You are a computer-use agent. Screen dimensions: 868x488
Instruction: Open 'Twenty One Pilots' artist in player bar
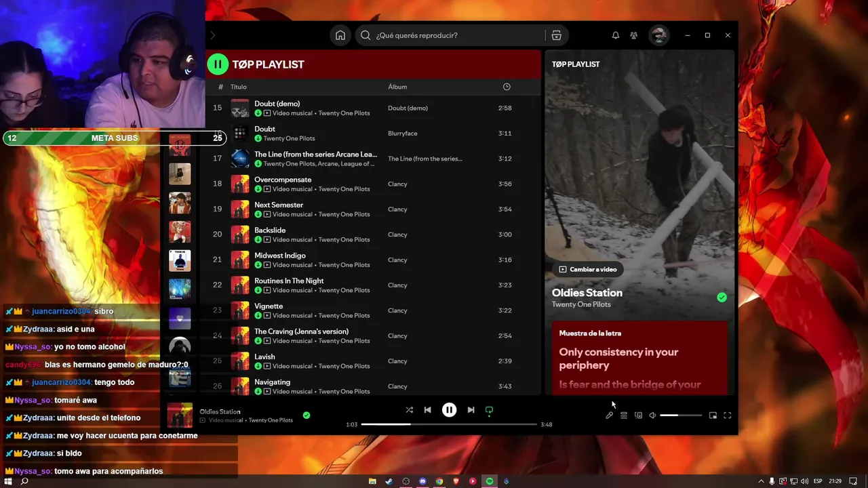[x=271, y=420]
